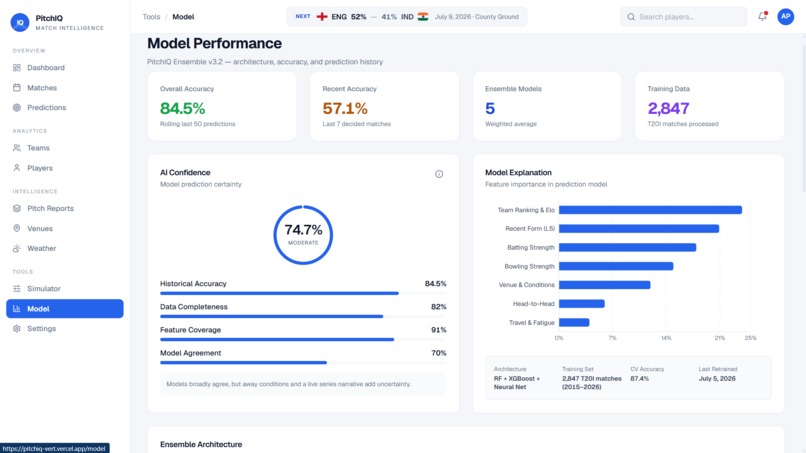806x453 pixels.
Task: Navigate to Predictions
Action: pos(65,107)
